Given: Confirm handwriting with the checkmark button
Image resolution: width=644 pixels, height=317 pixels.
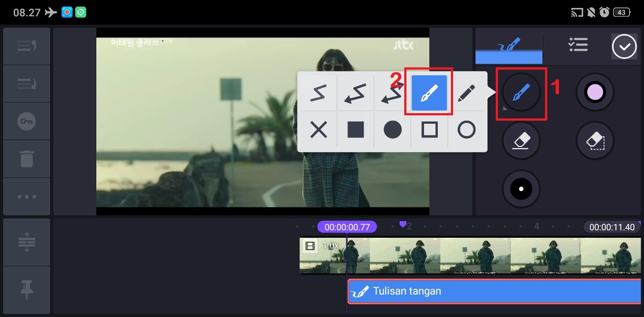Looking at the screenshot, I should (624, 46).
